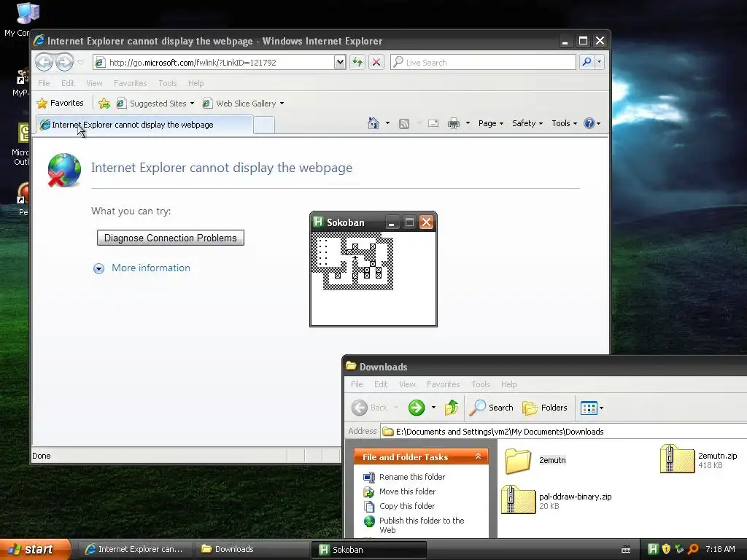Click the Forward arrow in Internet Explorer
747x560 pixels.
(x=64, y=63)
